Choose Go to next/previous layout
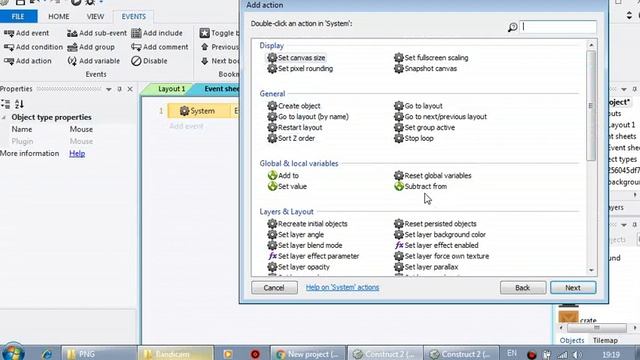 tap(440, 117)
